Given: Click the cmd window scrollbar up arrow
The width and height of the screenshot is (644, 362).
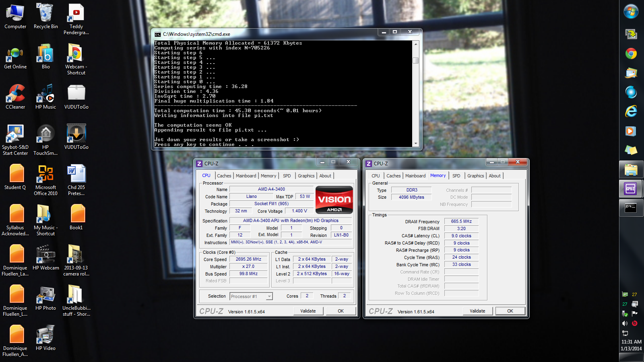Looking at the screenshot, I should click(x=416, y=43).
